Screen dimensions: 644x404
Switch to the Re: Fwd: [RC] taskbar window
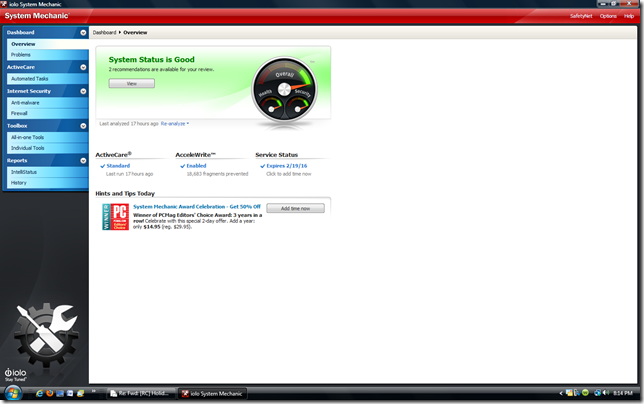pos(141,393)
